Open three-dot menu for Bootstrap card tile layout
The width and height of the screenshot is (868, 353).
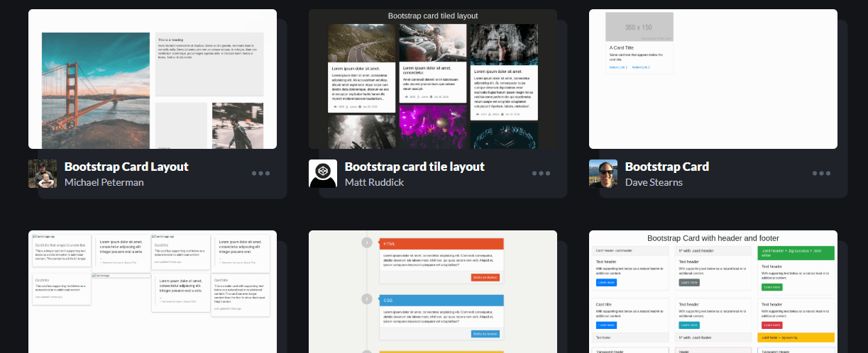[x=541, y=174]
